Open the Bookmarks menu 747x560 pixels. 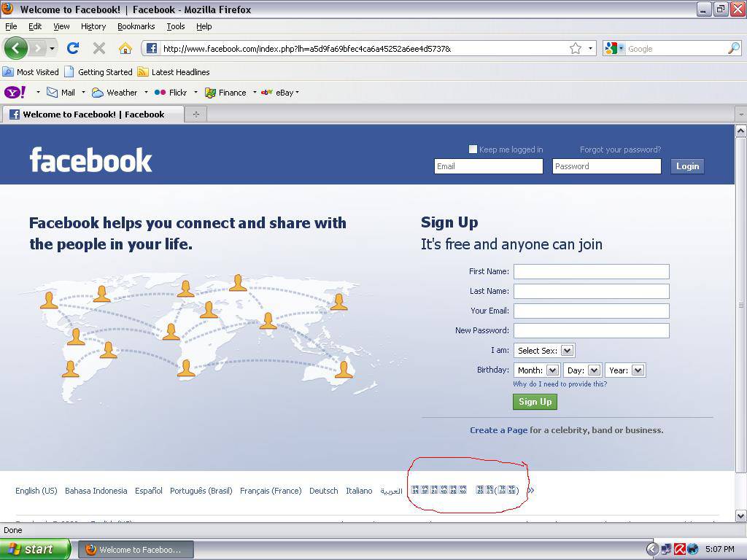point(136,26)
